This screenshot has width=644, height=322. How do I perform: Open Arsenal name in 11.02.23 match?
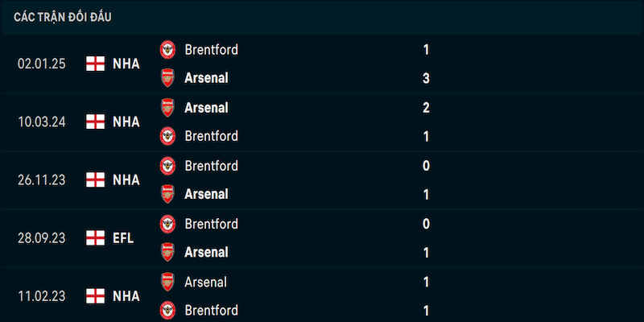[x=205, y=283]
